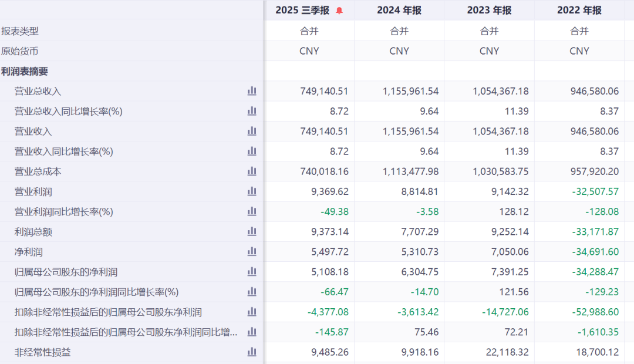
Task: View the chart for 净利润 row
Action: [252, 252]
